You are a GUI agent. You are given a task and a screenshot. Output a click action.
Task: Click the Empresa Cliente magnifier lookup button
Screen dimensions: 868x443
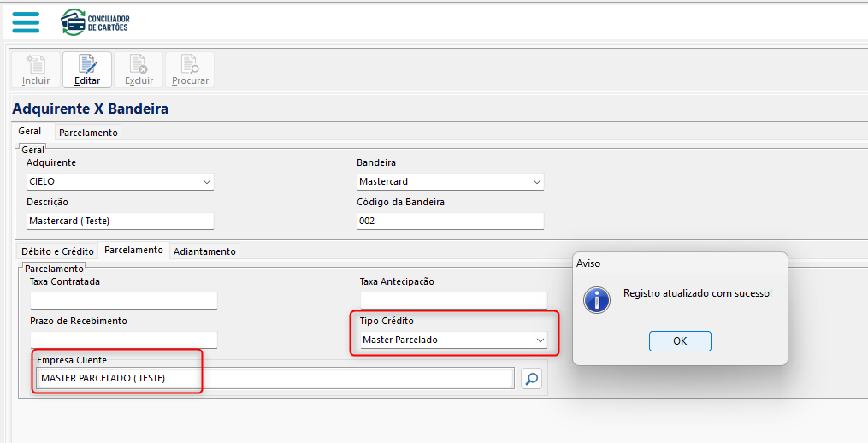pyautogui.click(x=532, y=378)
